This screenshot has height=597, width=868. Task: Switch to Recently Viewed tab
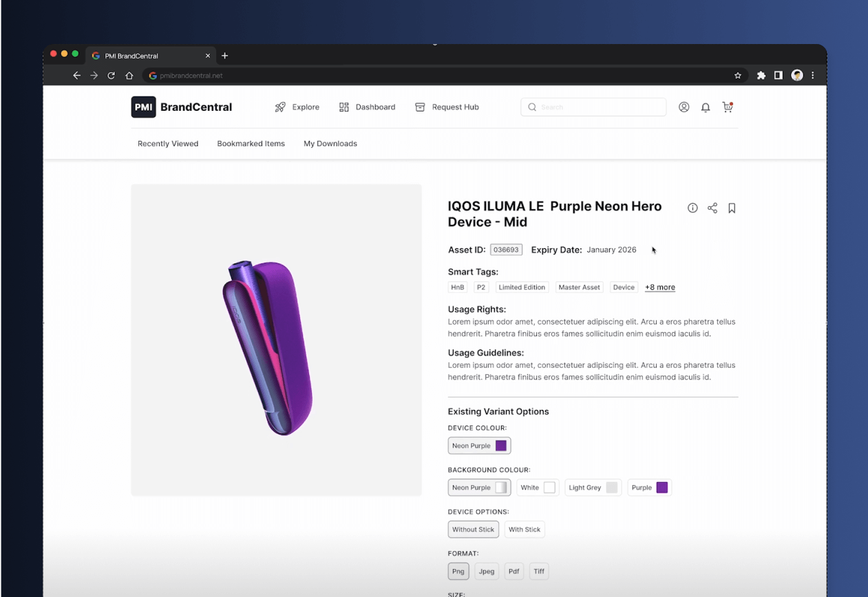pyautogui.click(x=168, y=144)
